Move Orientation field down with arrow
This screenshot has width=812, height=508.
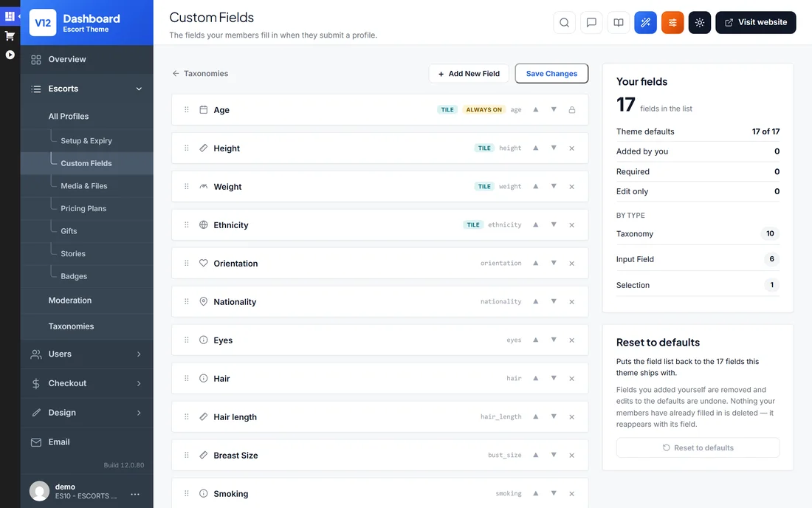(554, 263)
